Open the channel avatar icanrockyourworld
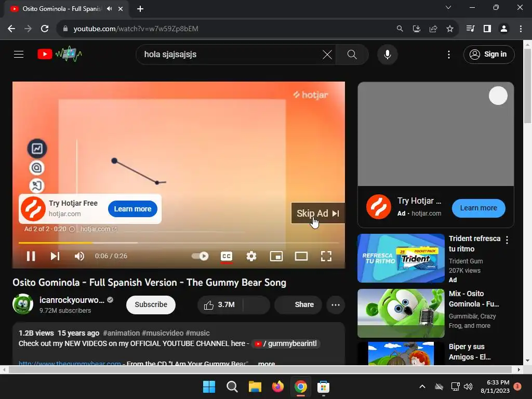532x399 pixels. 23,304
